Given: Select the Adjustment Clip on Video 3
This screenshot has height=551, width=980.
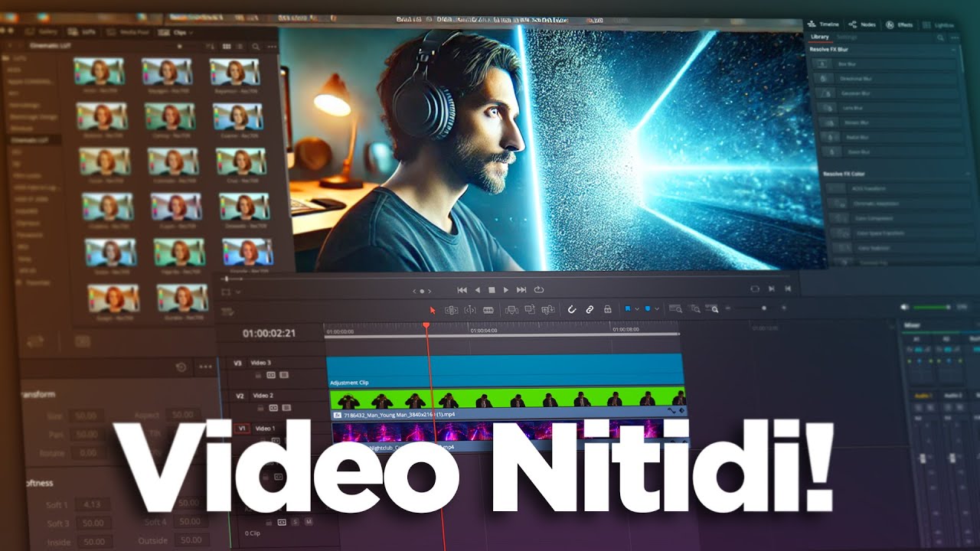Looking at the screenshot, I should pos(505,370).
